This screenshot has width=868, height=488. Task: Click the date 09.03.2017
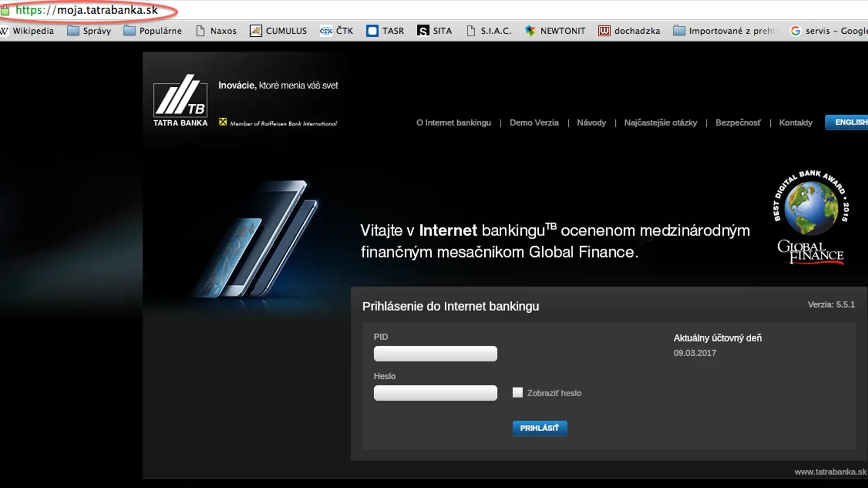click(x=695, y=353)
